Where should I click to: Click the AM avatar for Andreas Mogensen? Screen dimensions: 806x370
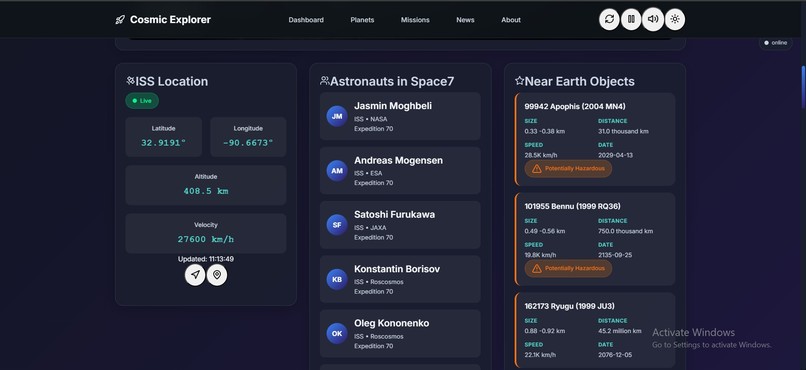coord(337,171)
